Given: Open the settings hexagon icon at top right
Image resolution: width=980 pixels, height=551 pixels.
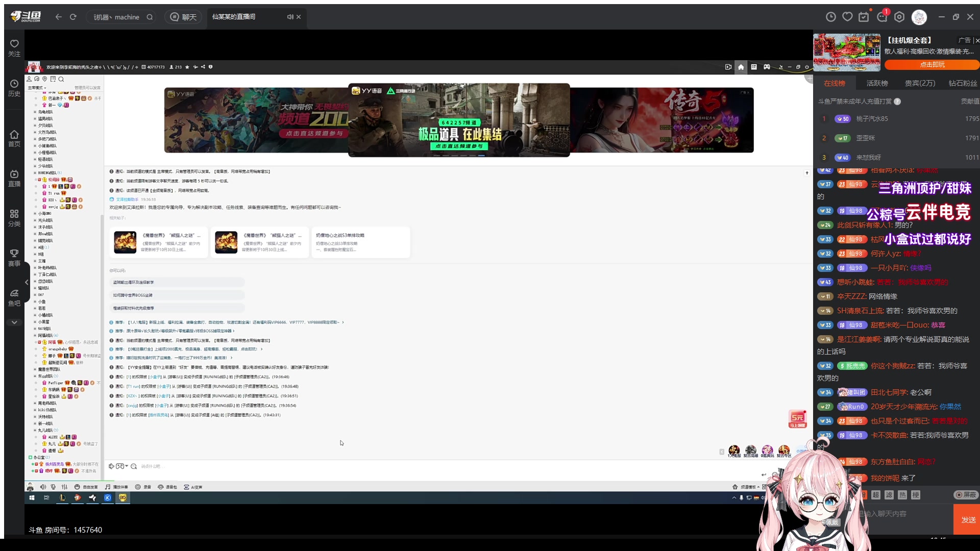Looking at the screenshot, I should [x=899, y=17].
